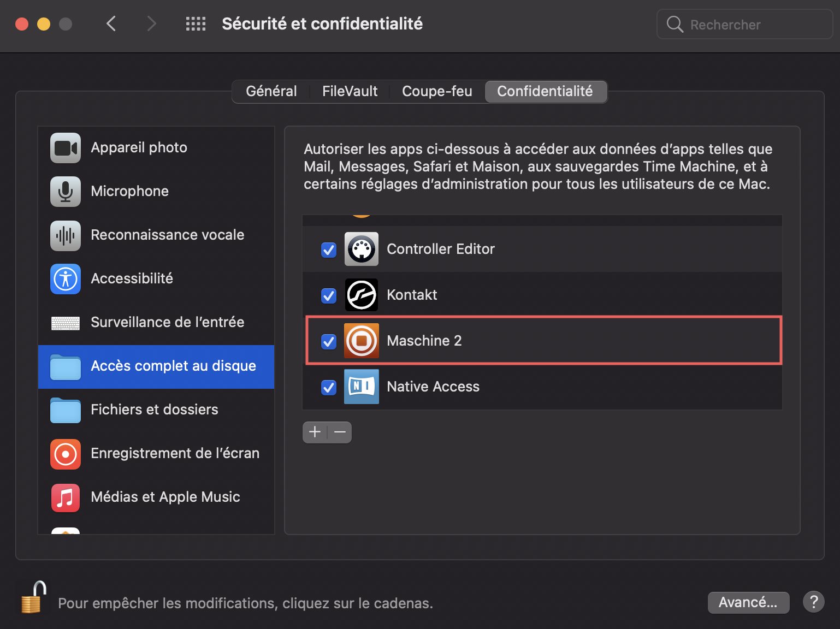The width and height of the screenshot is (840, 629).
Task: Go forward with the right chevron
Action: pyautogui.click(x=152, y=23)
